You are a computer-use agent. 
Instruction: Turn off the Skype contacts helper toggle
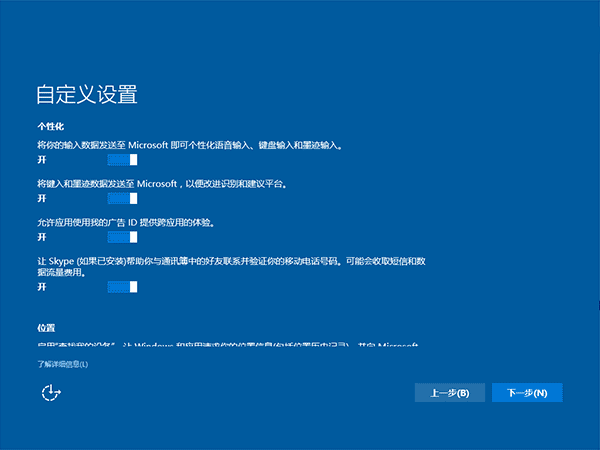point(122,287)
